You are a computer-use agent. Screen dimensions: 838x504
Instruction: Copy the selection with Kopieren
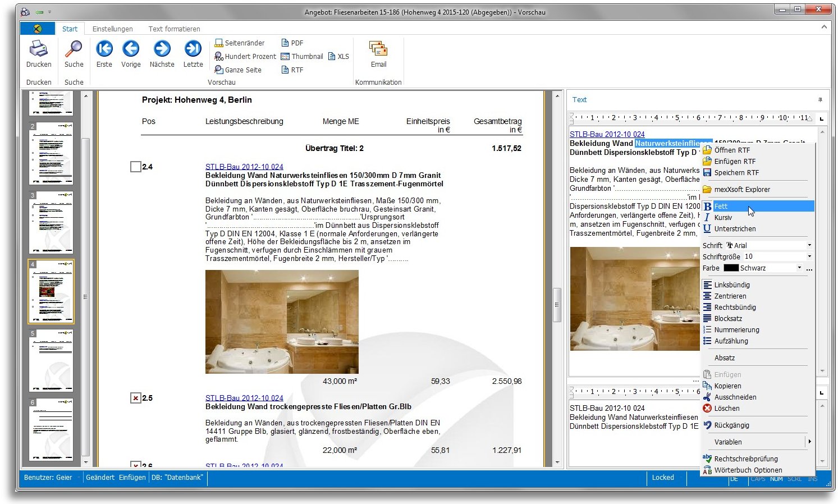[757, 386]
